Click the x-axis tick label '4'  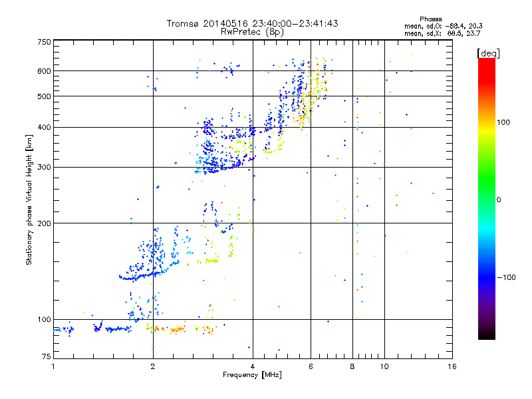pos(253,366)
